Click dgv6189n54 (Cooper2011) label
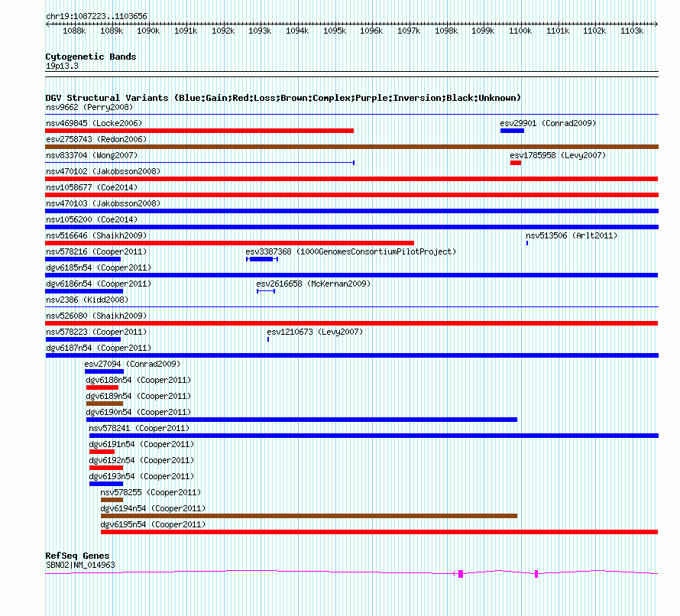 (139, 396)
